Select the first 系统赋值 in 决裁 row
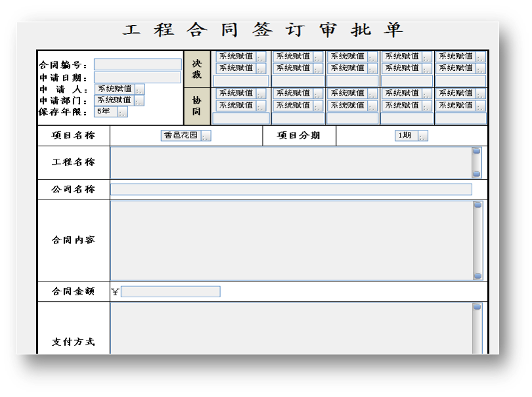The height and width of the screenshot is (397, 532). (235, 56)
